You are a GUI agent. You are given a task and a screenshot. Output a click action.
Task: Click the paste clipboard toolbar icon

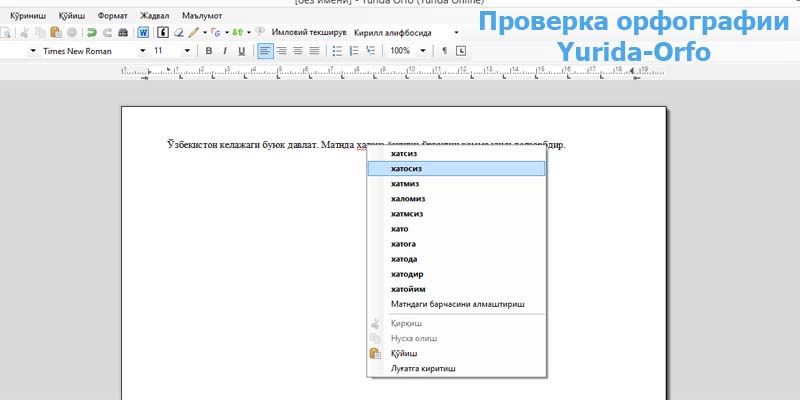(56, 33)
